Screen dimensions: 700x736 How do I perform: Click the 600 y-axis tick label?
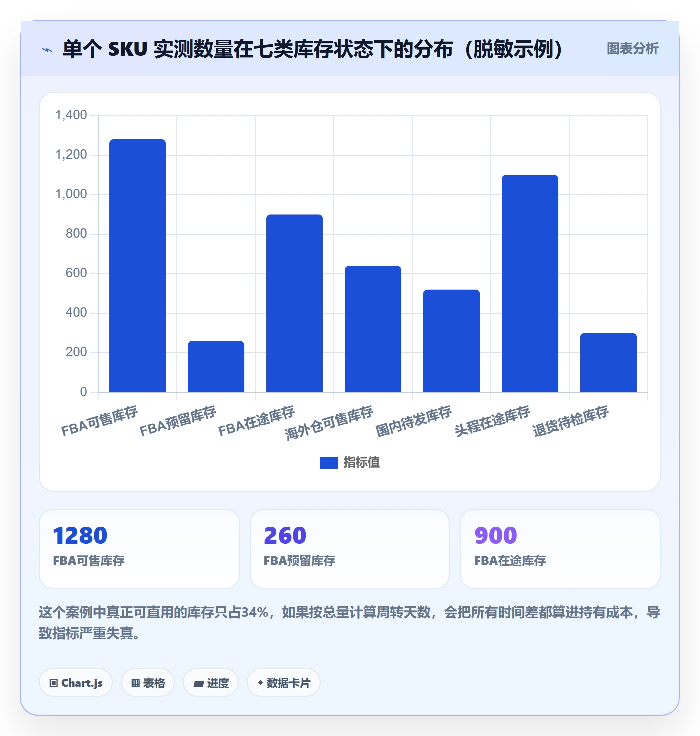click(76, 273)
